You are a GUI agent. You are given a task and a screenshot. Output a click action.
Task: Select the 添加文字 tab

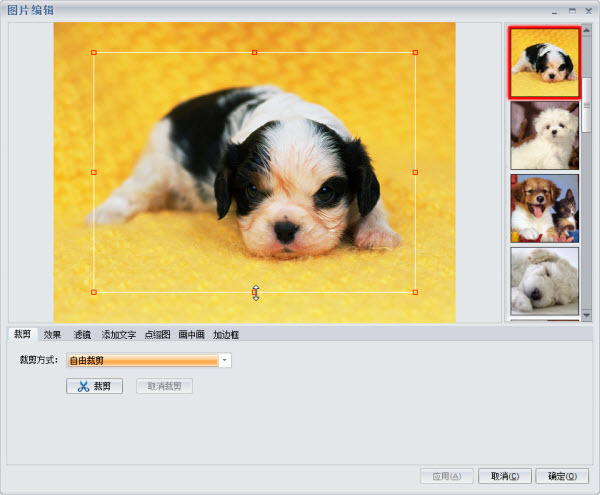coord(119,335)
